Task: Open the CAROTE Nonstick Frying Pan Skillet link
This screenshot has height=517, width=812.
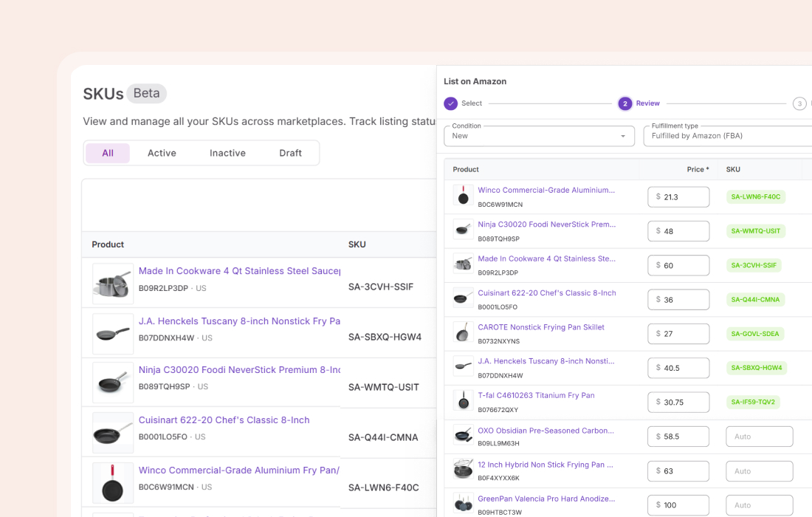Action: [x=540, y=327]
